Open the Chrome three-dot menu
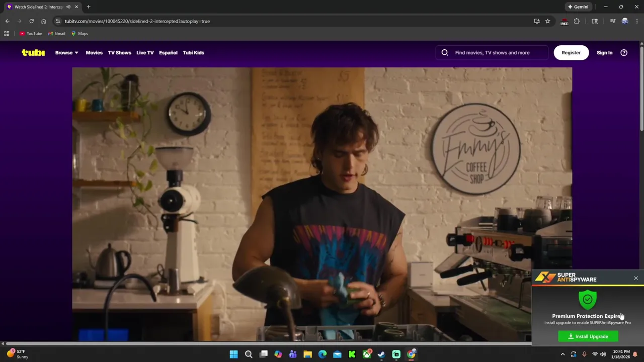This screenshot has width=644, height=362. click(637, 21)
